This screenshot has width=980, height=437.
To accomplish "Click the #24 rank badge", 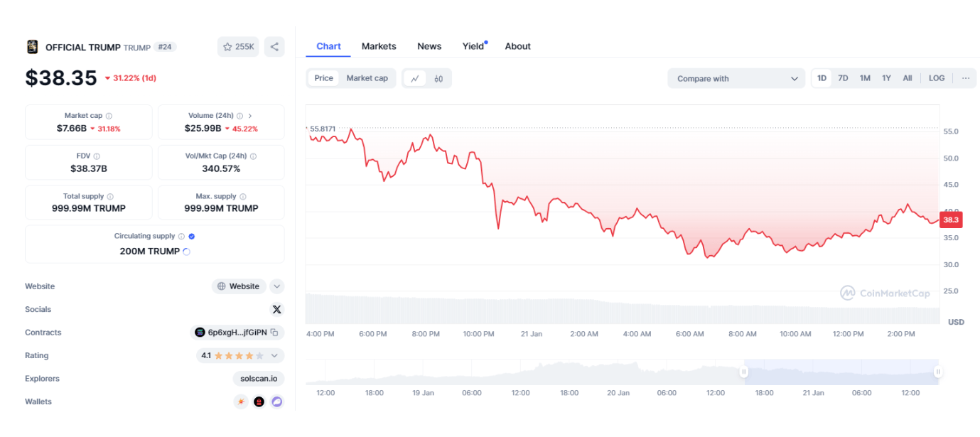I will point(165,47).
